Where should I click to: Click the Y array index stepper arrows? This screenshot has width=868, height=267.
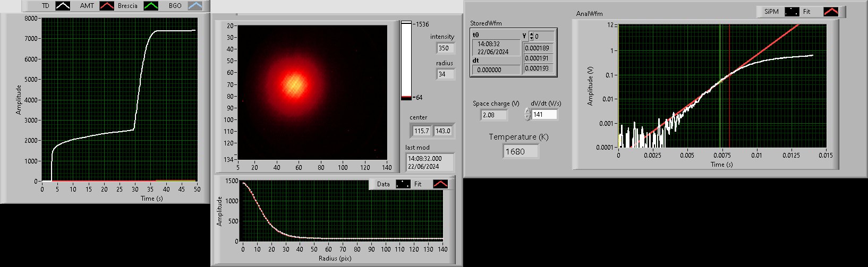[531, 36]
